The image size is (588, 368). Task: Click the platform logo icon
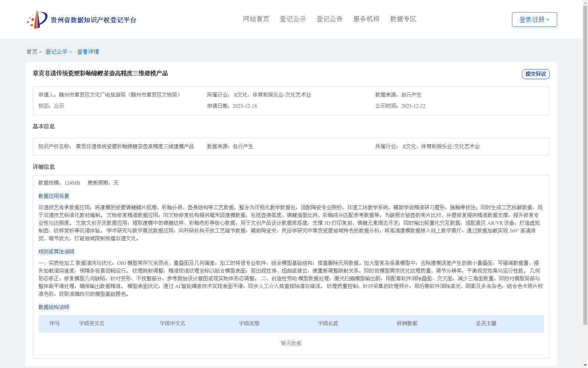37,20
